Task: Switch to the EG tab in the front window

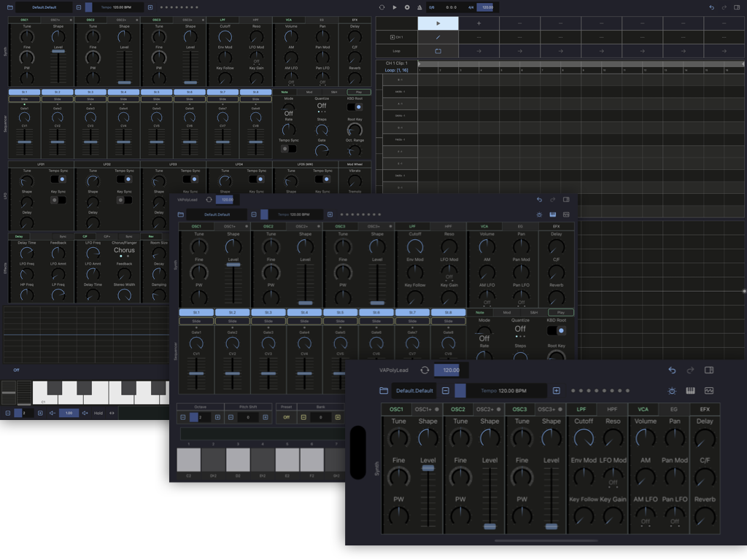Action: [x=674, y=410]
